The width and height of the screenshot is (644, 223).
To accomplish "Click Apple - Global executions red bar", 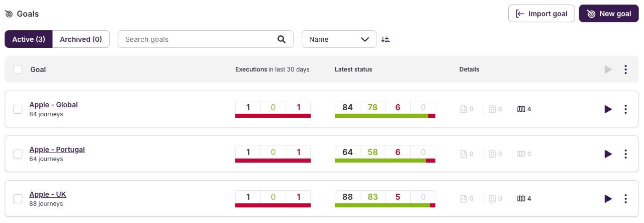I will [273, 116].
